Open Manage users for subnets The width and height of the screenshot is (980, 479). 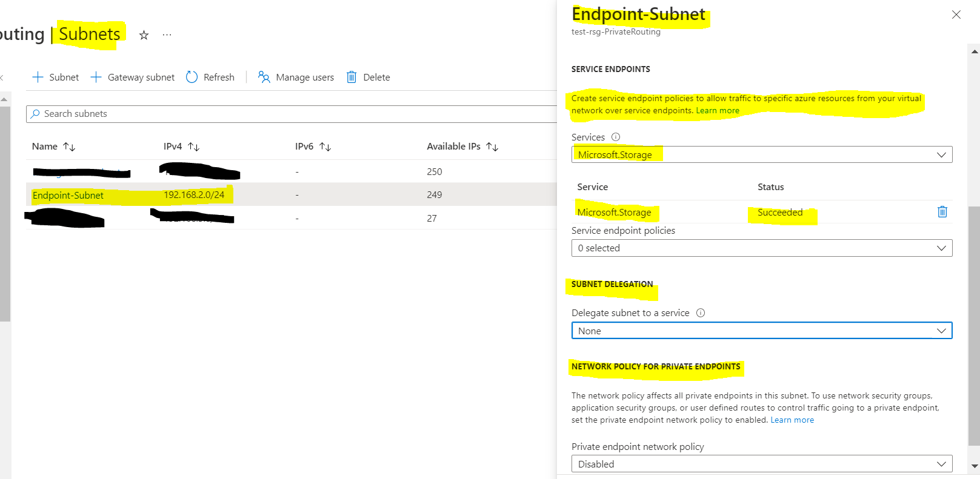pyautogui.click(x=296, y=77)
